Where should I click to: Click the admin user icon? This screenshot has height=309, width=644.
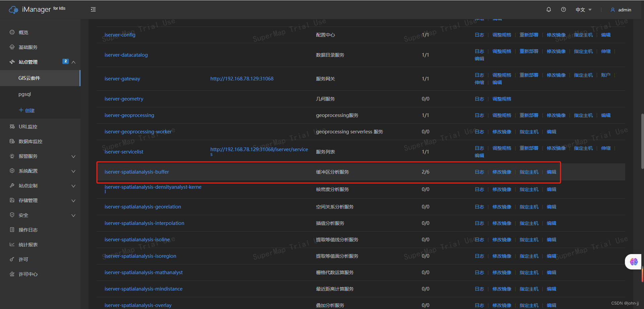613,10
